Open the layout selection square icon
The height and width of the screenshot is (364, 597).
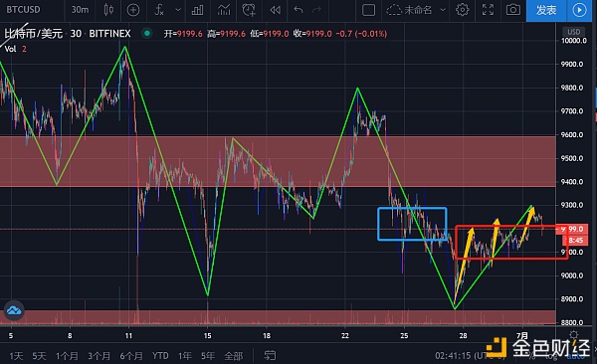pyautogui.click(x=368, y=10)
